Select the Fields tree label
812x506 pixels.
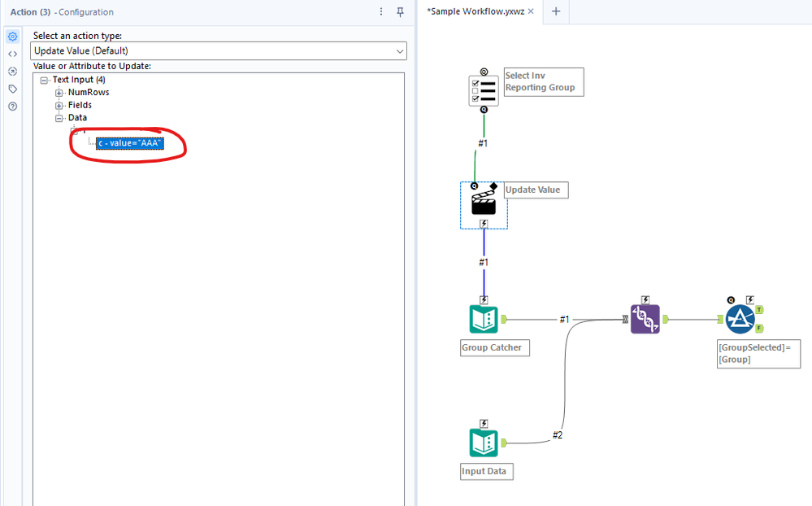click(80, 105)
